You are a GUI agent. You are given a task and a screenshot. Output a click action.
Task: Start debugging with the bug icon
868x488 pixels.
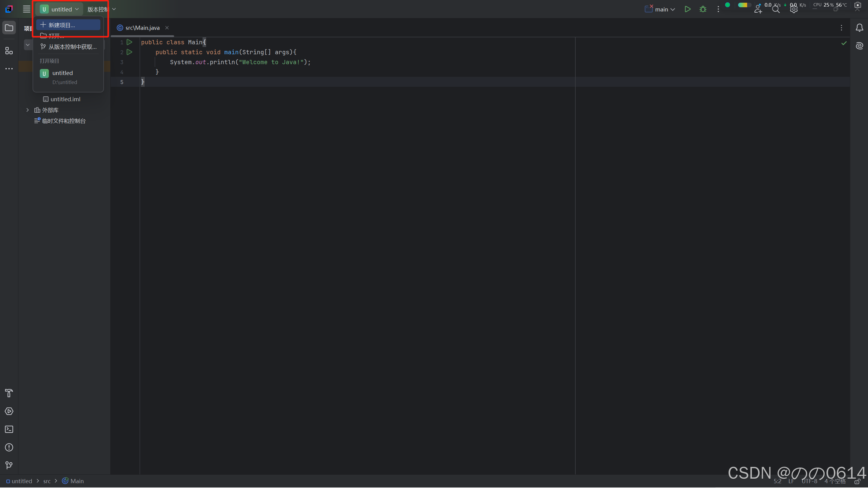(703, 9)
